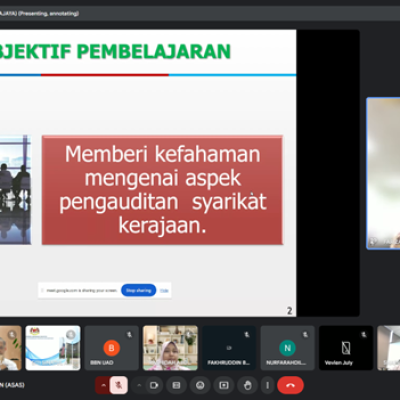Click the green N avatar icon

pos(287,348)
